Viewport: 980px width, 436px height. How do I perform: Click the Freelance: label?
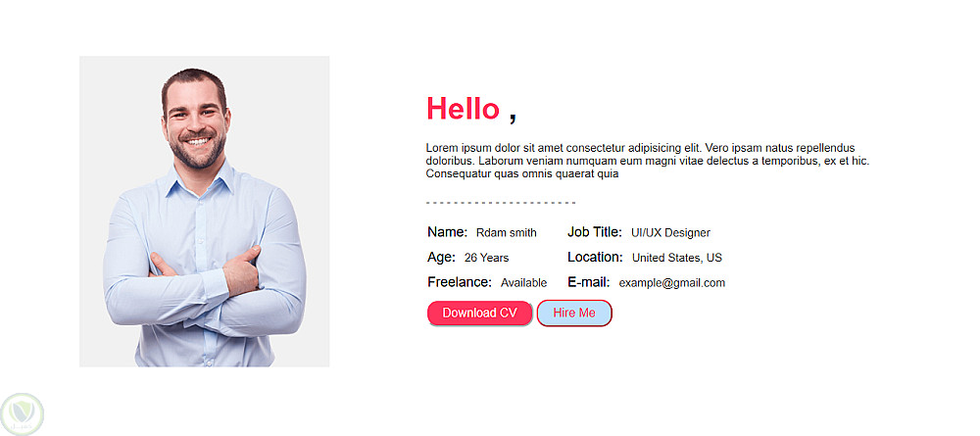tap(460, 282)
